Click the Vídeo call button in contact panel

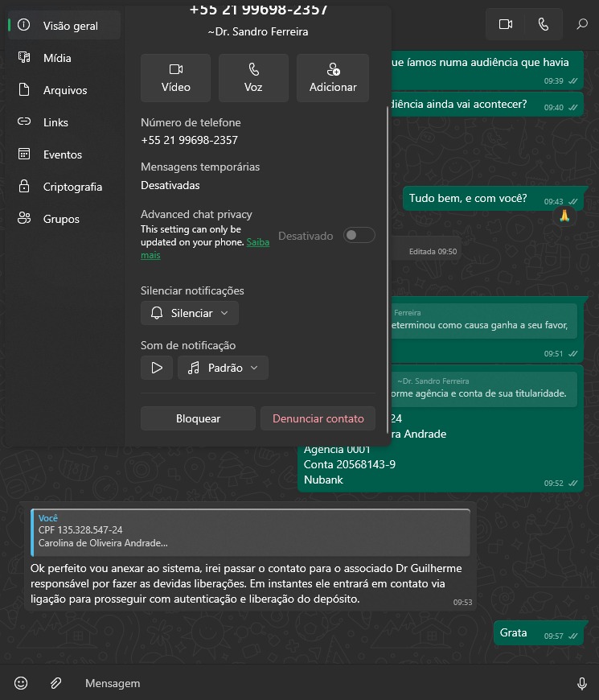pyautogui.click(x=175, y=78)
